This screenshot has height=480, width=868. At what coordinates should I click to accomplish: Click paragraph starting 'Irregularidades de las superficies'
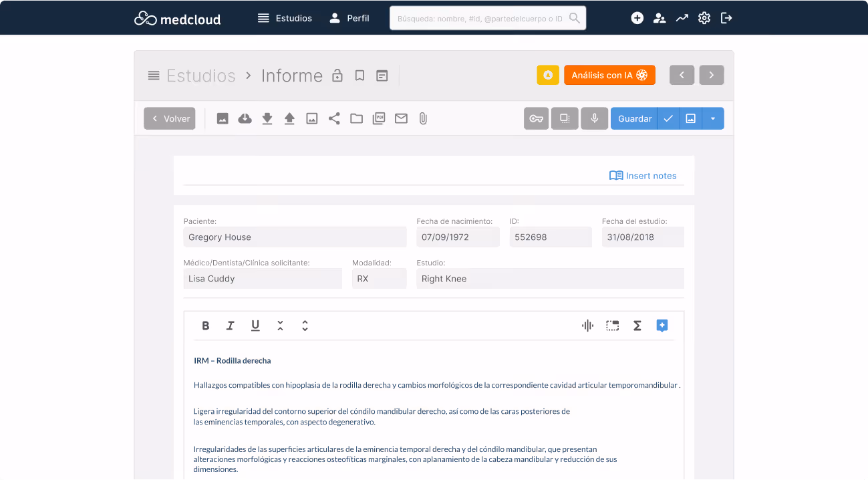tap(405, 459)
